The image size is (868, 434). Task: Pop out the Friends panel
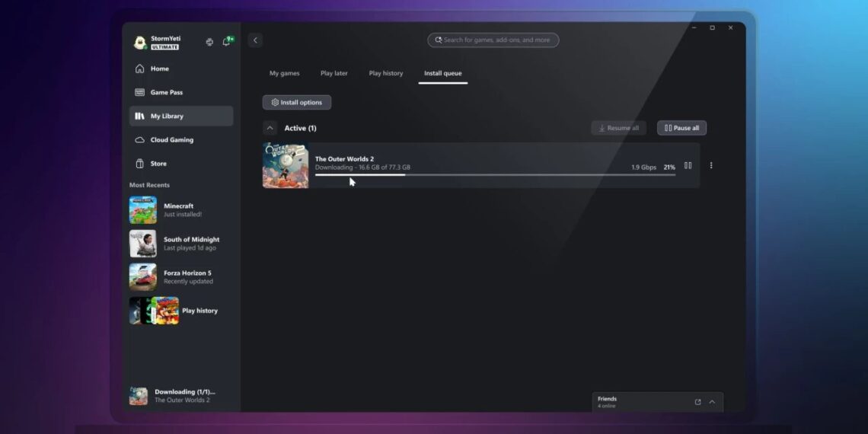click(697, 402)
